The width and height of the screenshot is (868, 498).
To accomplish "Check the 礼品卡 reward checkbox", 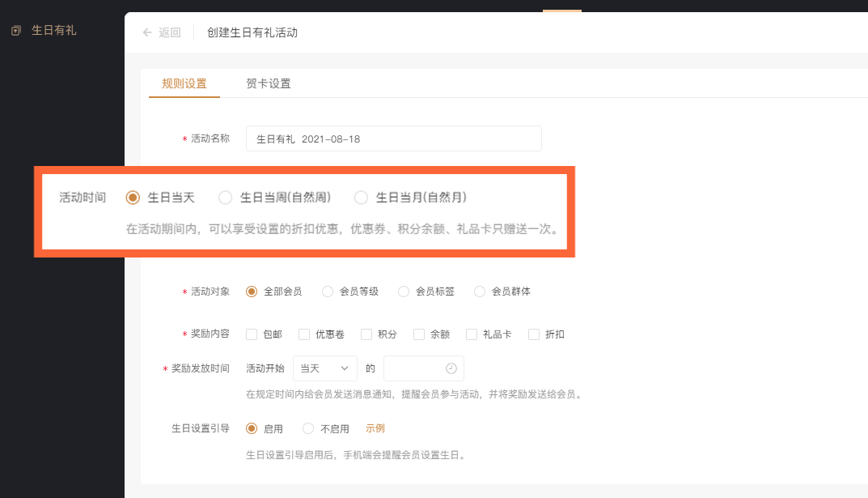I will 471,334.
